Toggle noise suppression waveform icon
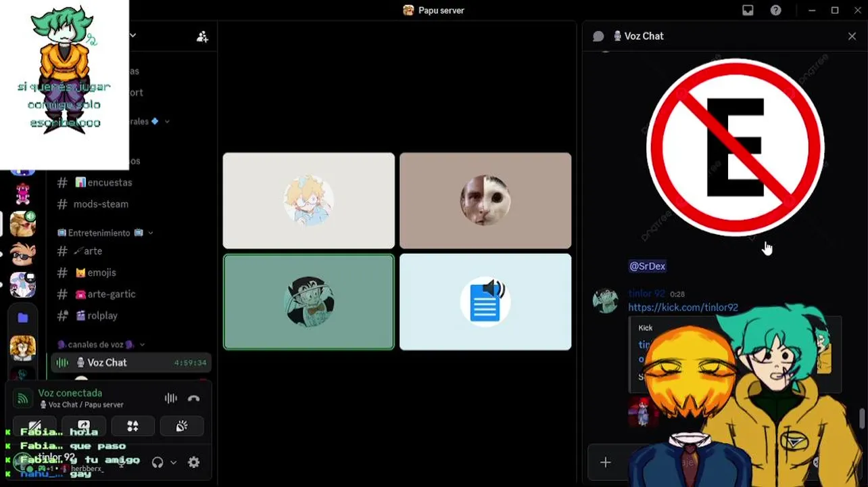This screenshot has height=487, width=868. pos(170,398)
